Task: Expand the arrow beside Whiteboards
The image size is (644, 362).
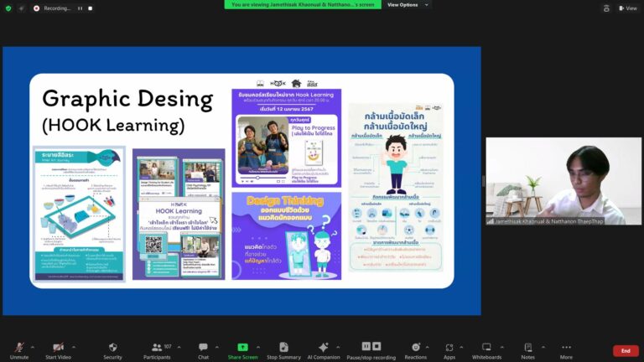Action: click(x=502, y=347)
